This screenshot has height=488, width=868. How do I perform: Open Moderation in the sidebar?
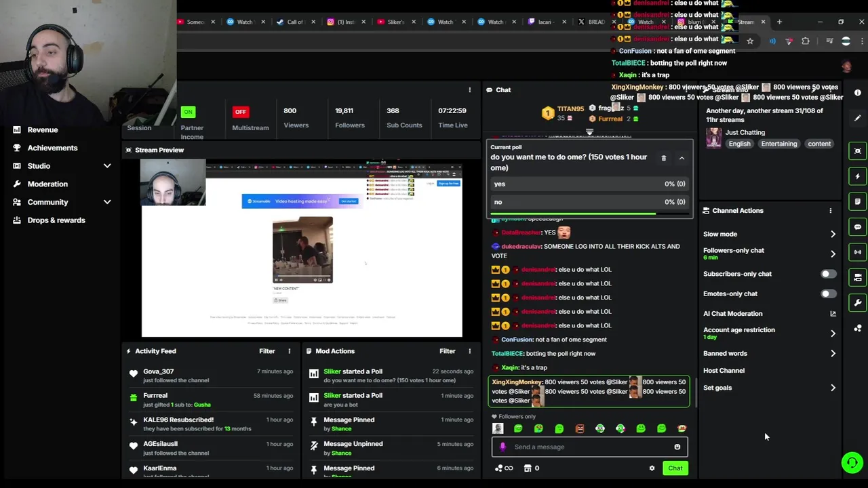47,184
